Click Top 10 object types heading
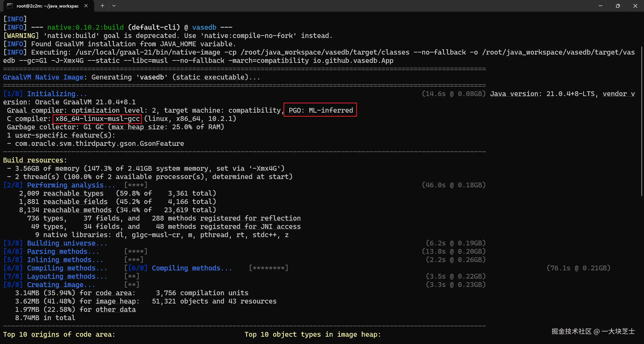 [x=312, y=334]
